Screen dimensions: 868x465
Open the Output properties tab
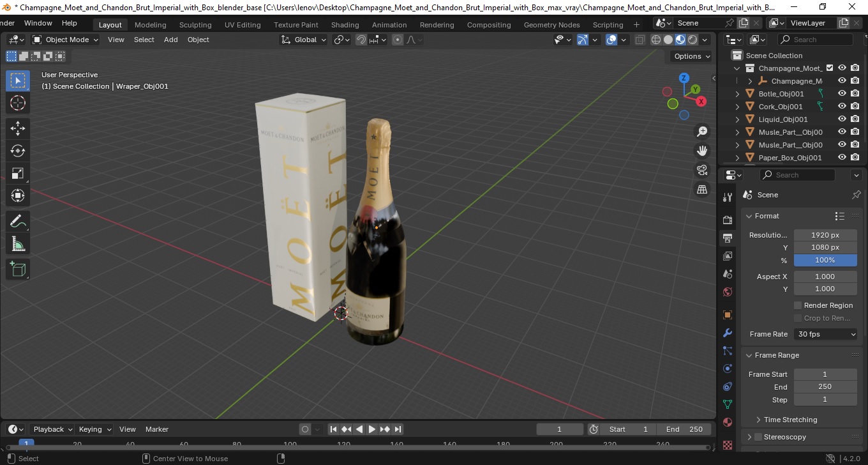(x=728, y=238)
